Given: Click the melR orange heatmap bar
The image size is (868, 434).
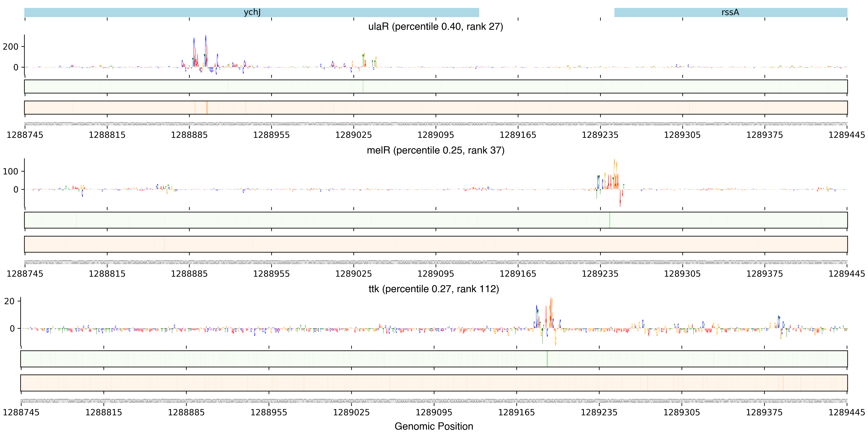Looking at the screenshot, I should pos(435,244).
